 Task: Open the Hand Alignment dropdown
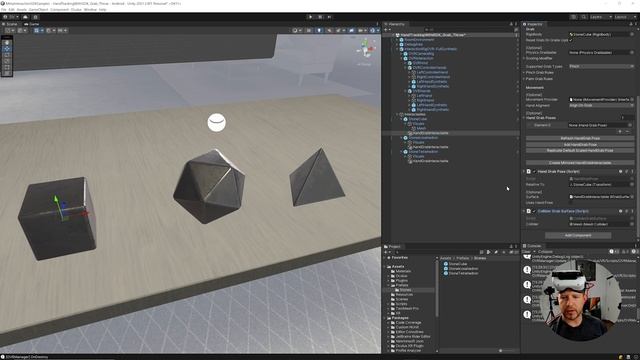[602, 105]
